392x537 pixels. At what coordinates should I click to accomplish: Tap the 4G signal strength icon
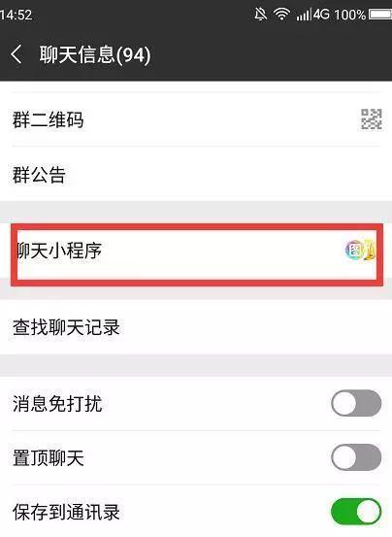[312, 15]
